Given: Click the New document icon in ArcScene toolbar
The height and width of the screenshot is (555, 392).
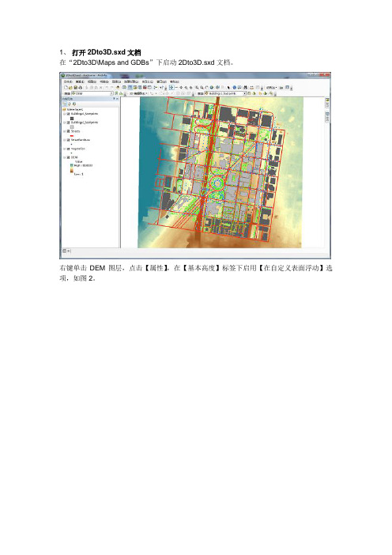Looking at the screenshot, I should (66, 88).
